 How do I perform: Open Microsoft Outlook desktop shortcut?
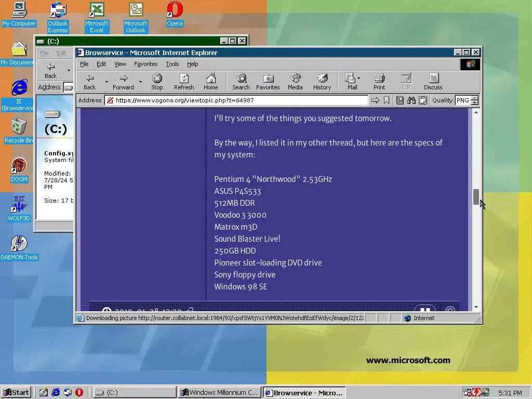pyautogui.click(x=136, y=18)
